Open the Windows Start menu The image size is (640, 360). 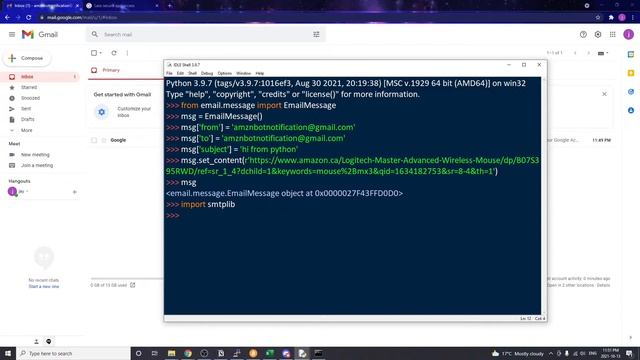(x=8, y=353)
